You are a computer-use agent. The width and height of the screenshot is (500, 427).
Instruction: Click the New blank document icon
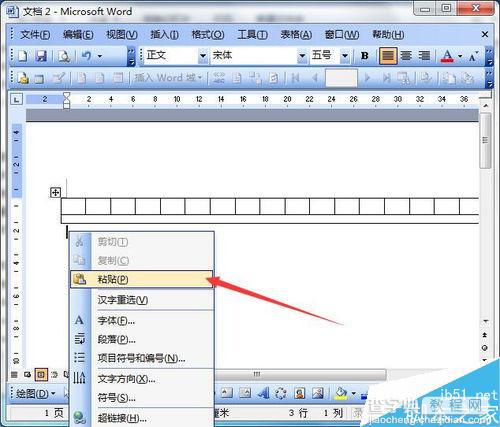(x=22, y=56)
